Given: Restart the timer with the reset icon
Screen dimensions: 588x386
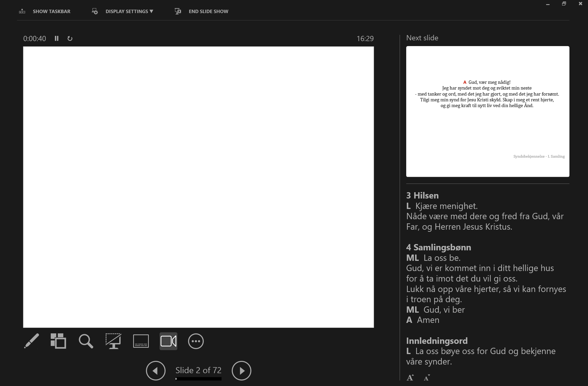Looking at the screenshot, I should 70,38.
